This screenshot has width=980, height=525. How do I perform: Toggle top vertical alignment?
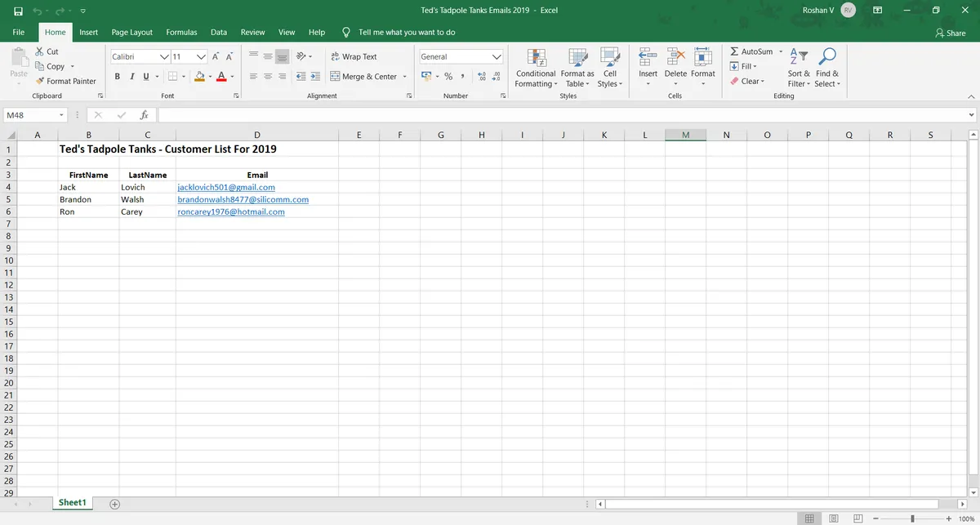(x=254, y=56)
